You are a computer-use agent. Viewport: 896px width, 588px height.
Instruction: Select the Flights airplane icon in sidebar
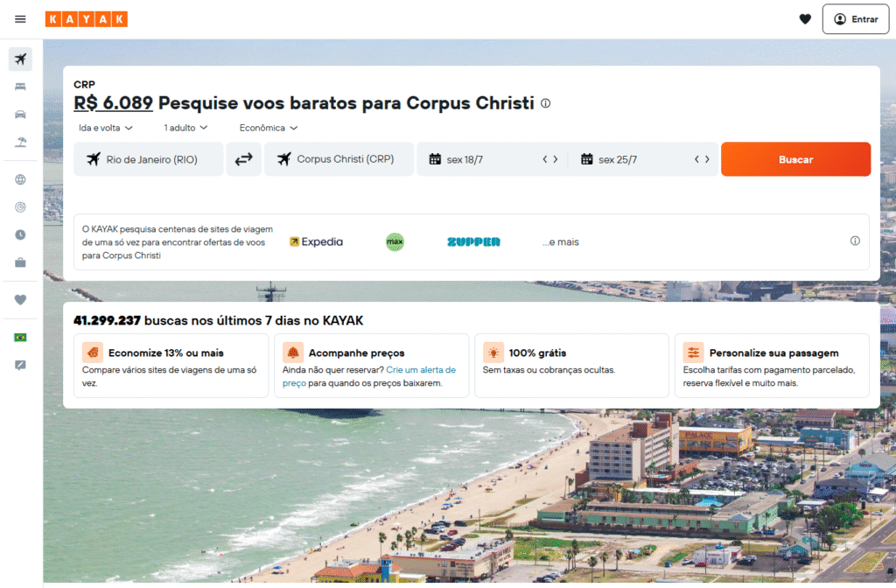20,59
